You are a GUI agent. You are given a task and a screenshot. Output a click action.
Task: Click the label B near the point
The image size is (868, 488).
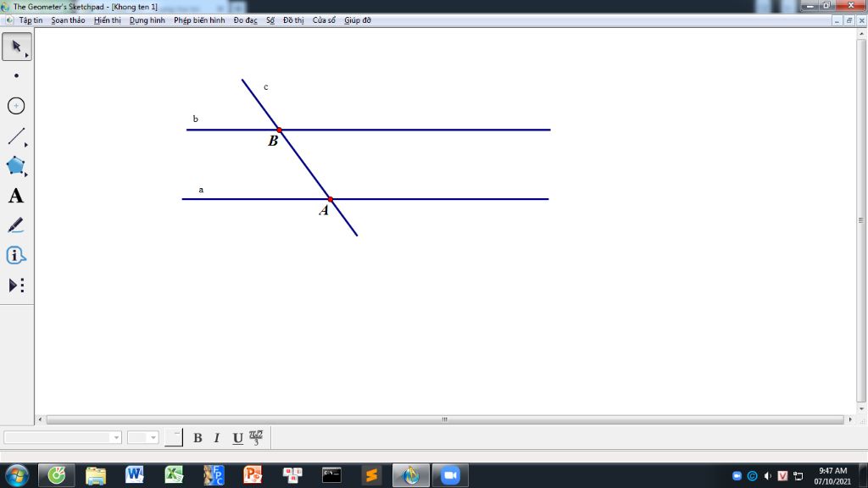(273, 141)
